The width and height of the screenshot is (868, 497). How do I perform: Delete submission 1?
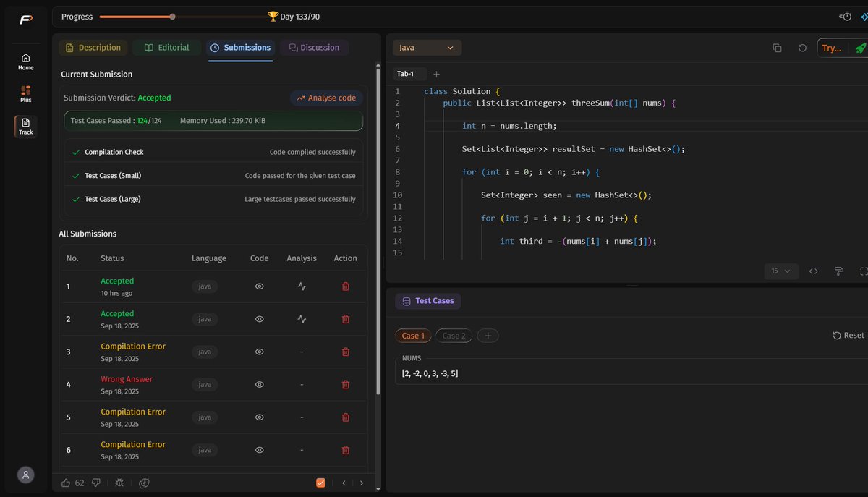point(345,286)
